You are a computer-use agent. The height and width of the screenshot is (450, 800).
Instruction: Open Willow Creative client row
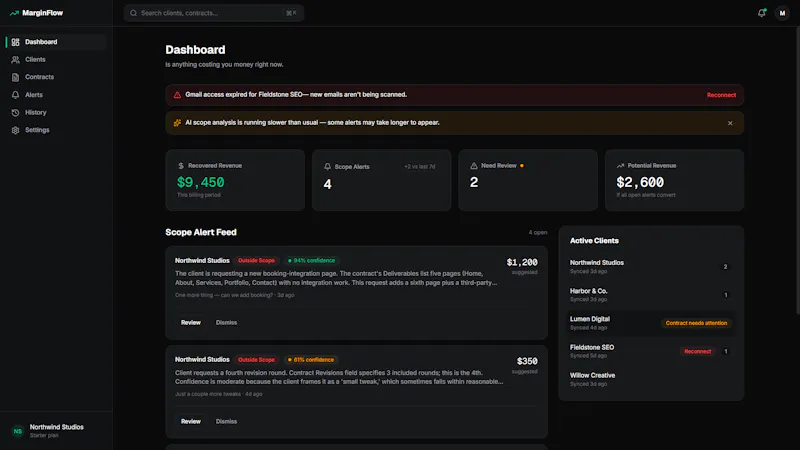coord(651,379)
